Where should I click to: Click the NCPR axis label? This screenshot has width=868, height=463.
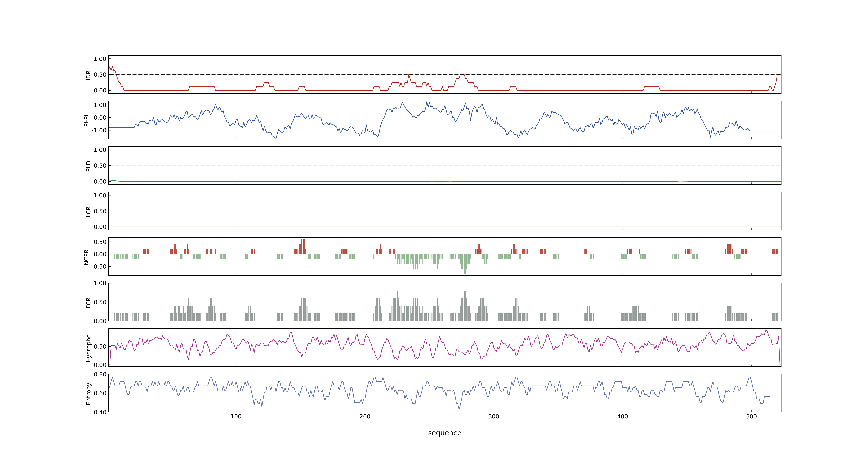[x=86, y=257]
